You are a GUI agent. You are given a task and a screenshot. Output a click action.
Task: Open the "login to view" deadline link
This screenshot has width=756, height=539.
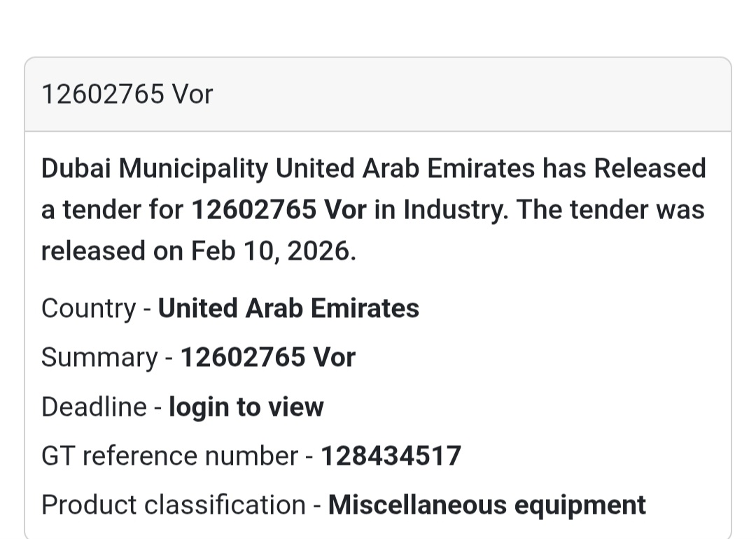(x=246, y=407)
